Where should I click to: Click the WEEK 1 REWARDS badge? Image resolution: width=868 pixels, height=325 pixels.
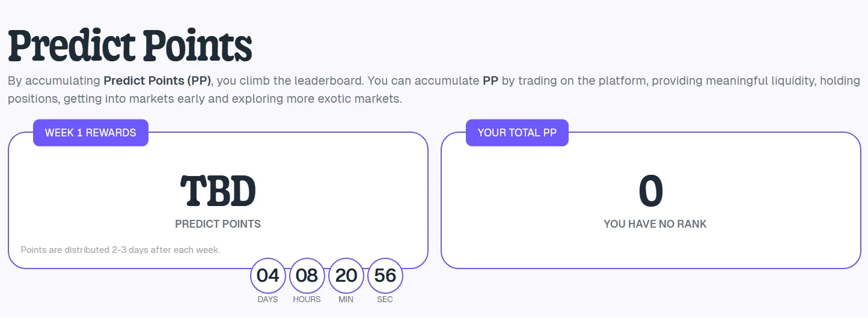coord(90,133)
